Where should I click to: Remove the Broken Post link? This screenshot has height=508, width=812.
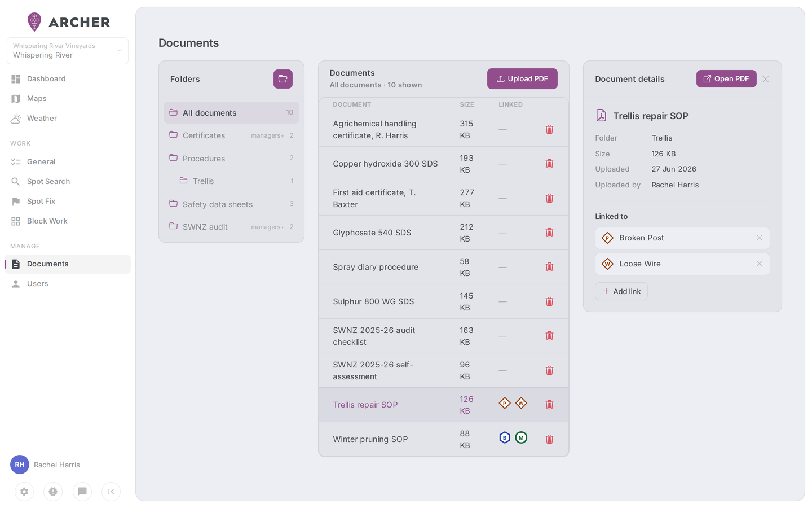[760, 238]
